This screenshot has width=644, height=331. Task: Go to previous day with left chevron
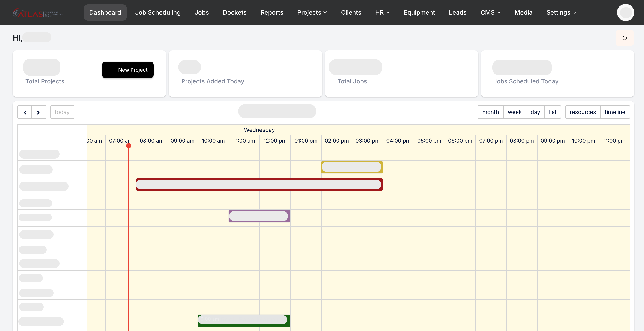25,112
